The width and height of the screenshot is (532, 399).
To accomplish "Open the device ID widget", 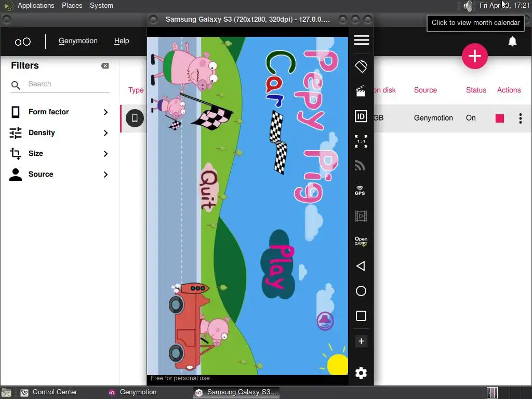I will tap(361, 116).
